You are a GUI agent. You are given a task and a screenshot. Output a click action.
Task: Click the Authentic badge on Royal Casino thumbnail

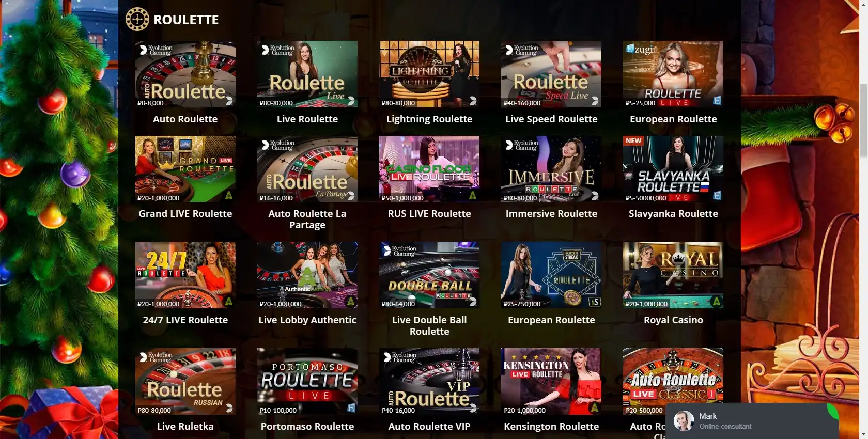click(x=717, y=302)
